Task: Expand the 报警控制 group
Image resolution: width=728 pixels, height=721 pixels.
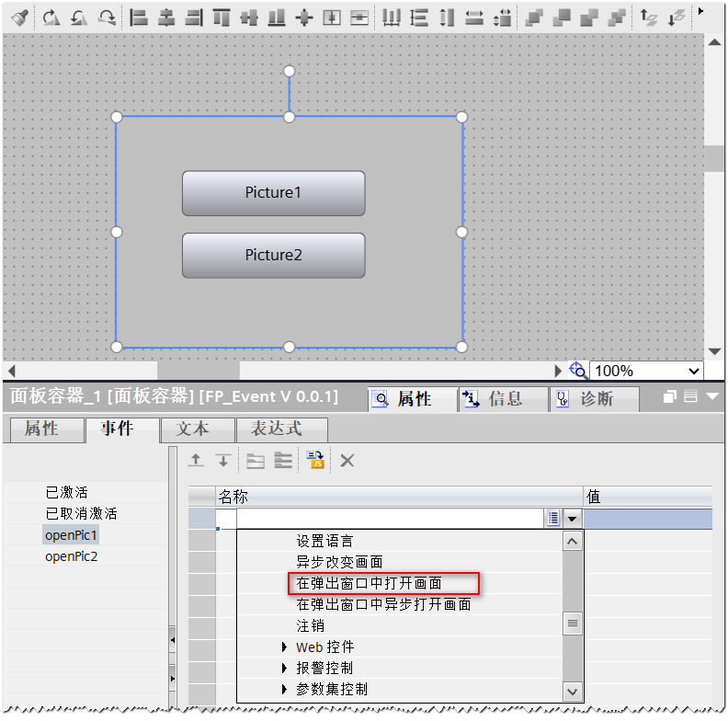Action: click(x=284, y=669)
